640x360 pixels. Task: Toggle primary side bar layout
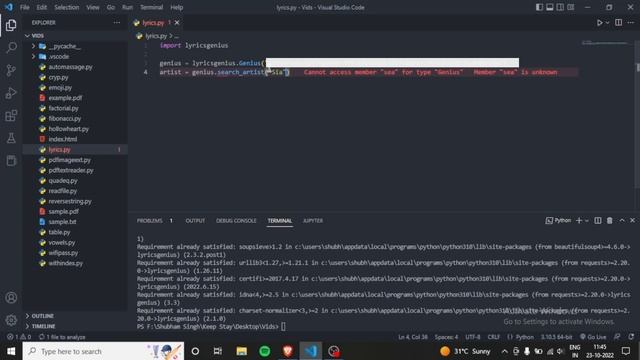point(539,7)
